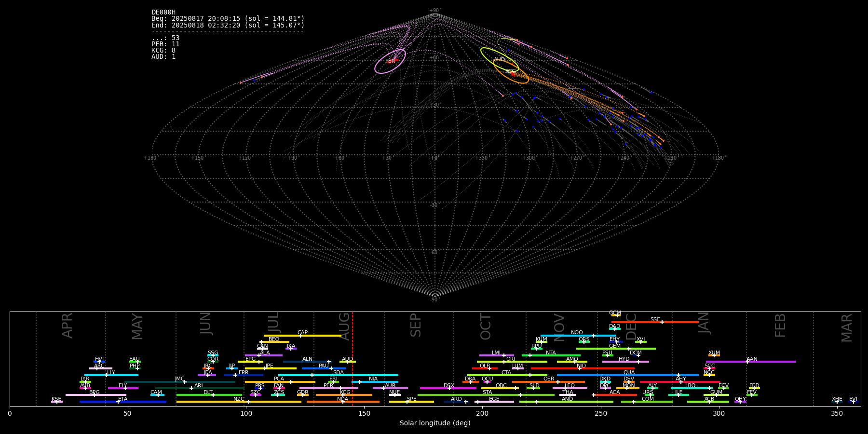
Task: Click the NOO shower label in timeline
Action: point(577,333)
